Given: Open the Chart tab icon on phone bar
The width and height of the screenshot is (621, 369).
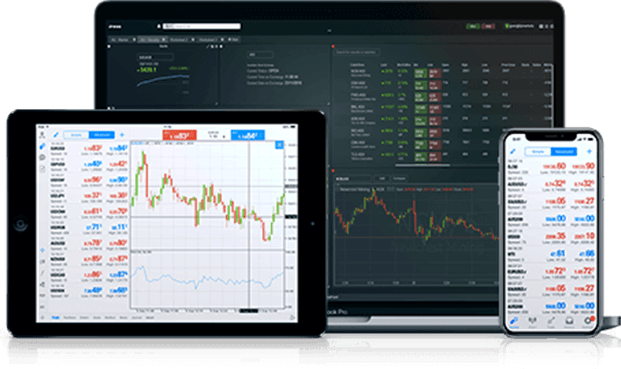Looking at the screenshot, I should tap(532, 321).
